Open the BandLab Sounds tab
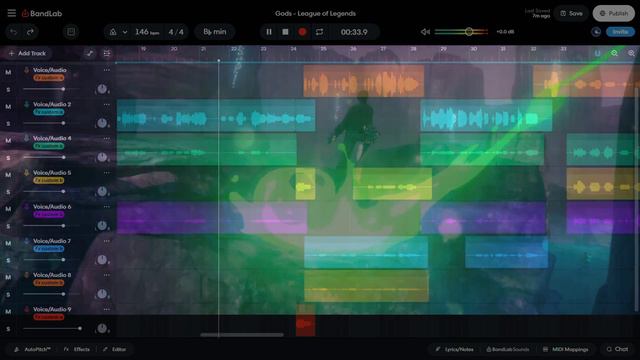Viewport: 640px width, 360px height. coord(507,349)
